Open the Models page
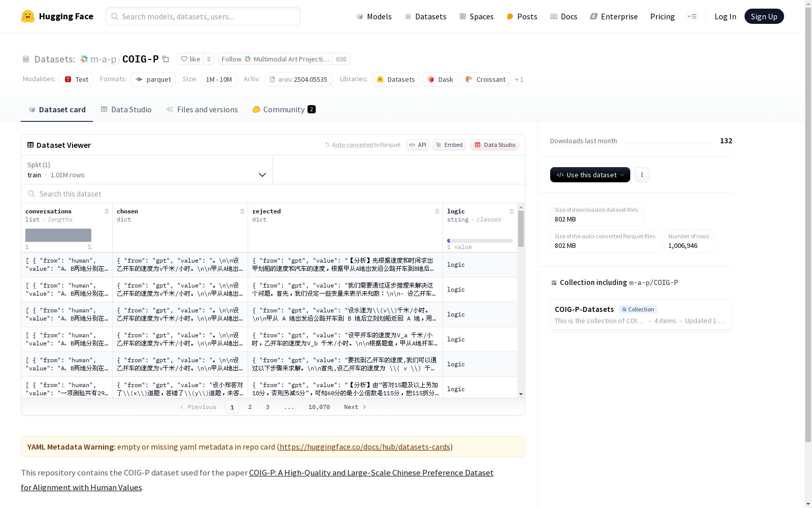The image size is (812, 508). [374, 16]
